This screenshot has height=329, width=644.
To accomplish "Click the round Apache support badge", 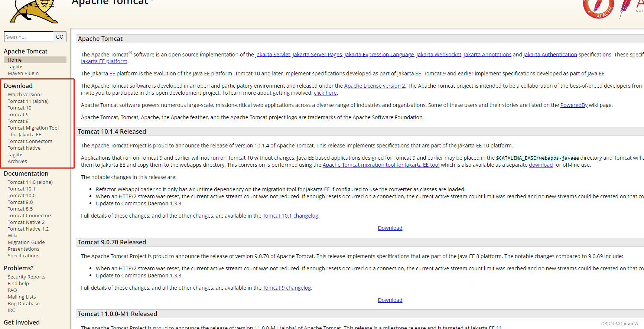I will pyautogui.click(x=598, y=9).
